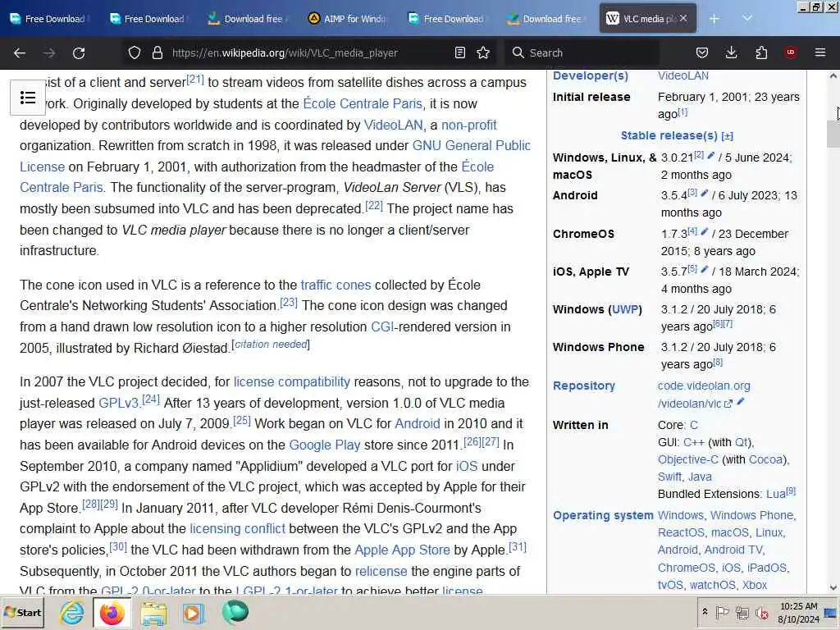
Task: Open the Firefox downloads panel
Action: pos(731,52)
